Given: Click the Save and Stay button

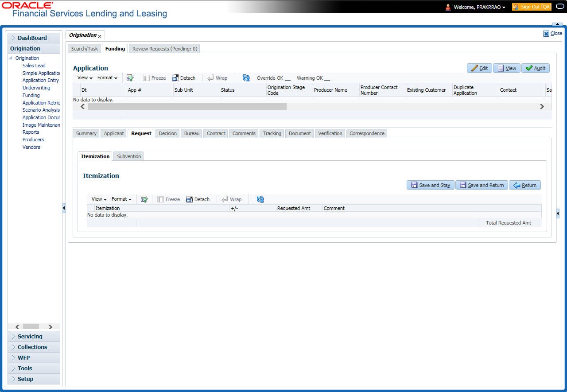Looking at the screenshot, I should pyautogui.click(x=431, y=185).
